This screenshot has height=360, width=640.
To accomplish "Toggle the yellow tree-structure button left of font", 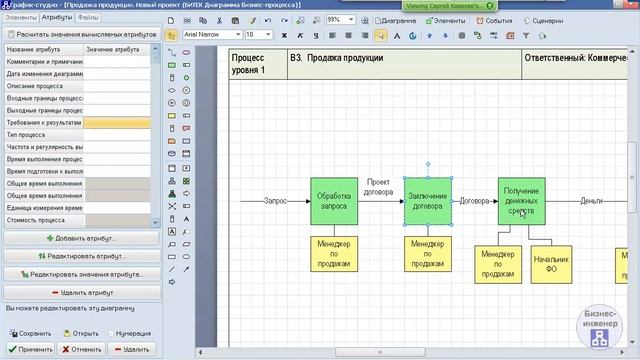I will pos(171,36).
